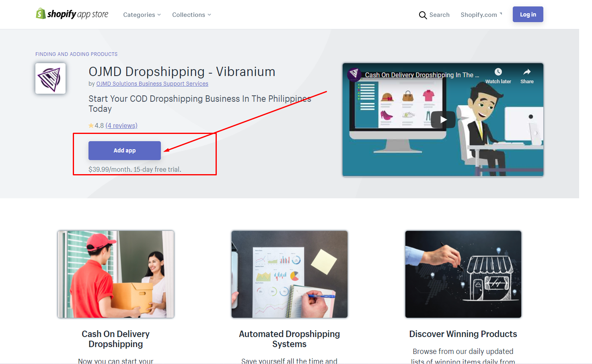Click the Search magnifier icon
Viewport: 592px width, 364px height.
[x=423, y=15]
